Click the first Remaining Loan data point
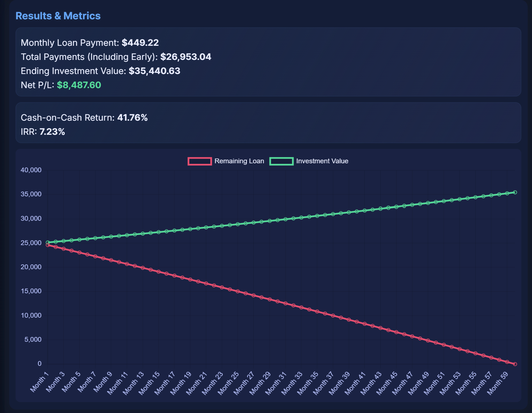532x413 pixels. click(48, 245)
